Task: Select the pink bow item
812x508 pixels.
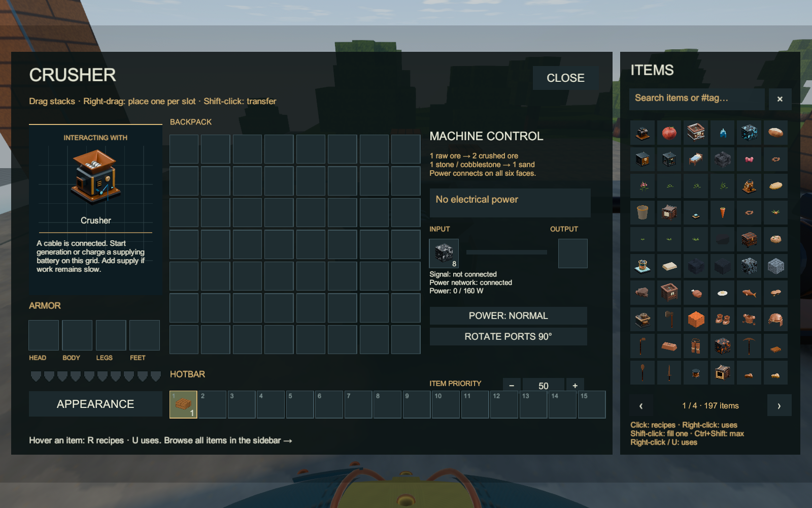Action: pos(749,160)
